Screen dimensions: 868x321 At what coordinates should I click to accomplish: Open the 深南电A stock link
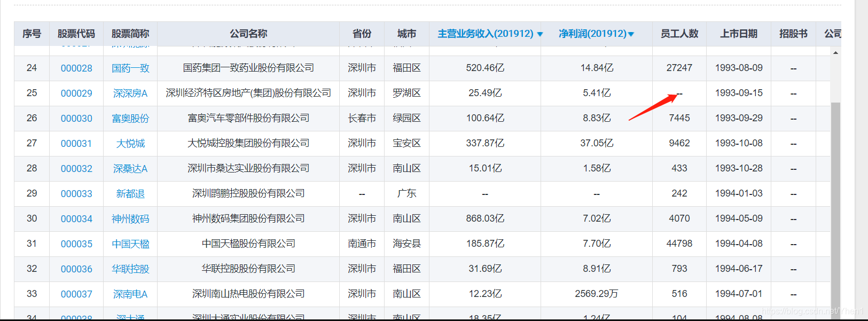click(x=130, y=294)
